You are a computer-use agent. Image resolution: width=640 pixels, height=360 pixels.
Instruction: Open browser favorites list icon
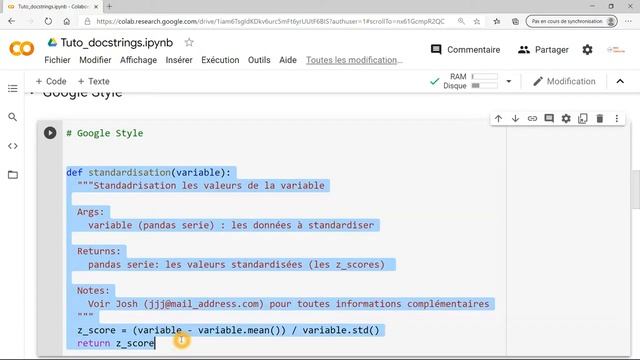(x=496, y=21)
